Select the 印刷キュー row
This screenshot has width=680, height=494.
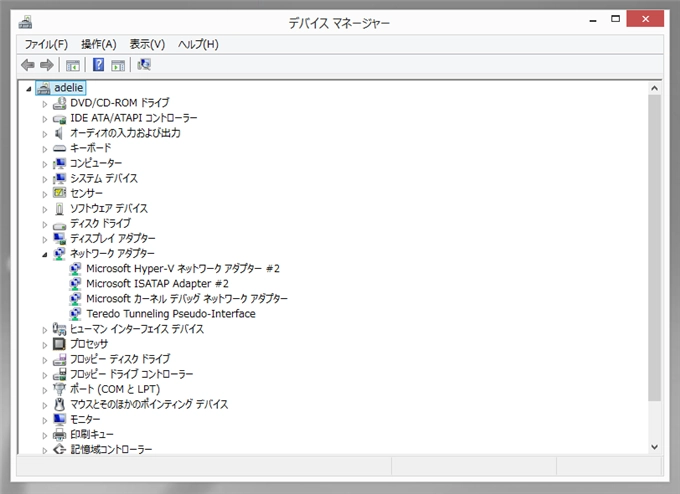click(92, 435)
